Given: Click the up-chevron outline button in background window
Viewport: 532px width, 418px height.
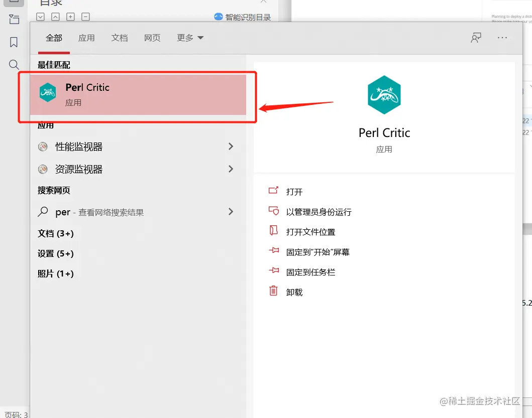Looking at the screenshot, I should 55,17.
